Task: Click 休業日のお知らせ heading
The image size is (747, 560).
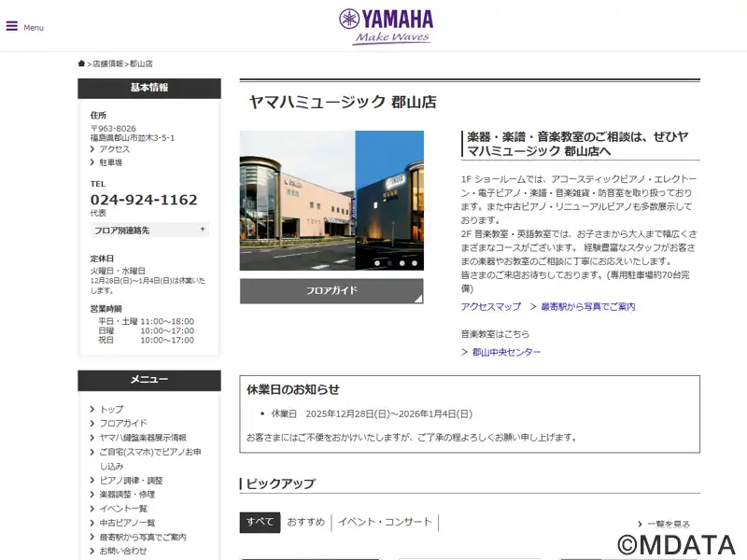Action: tap(293, 389)
